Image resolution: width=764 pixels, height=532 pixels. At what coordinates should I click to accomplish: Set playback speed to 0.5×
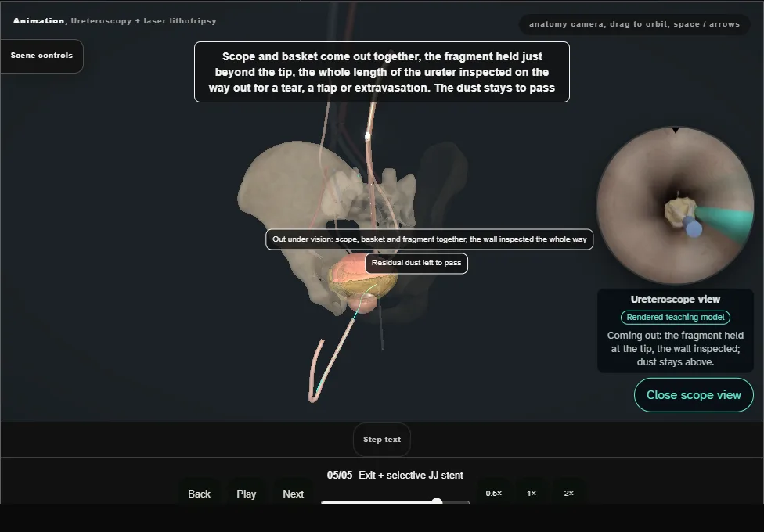coord(494,493)
